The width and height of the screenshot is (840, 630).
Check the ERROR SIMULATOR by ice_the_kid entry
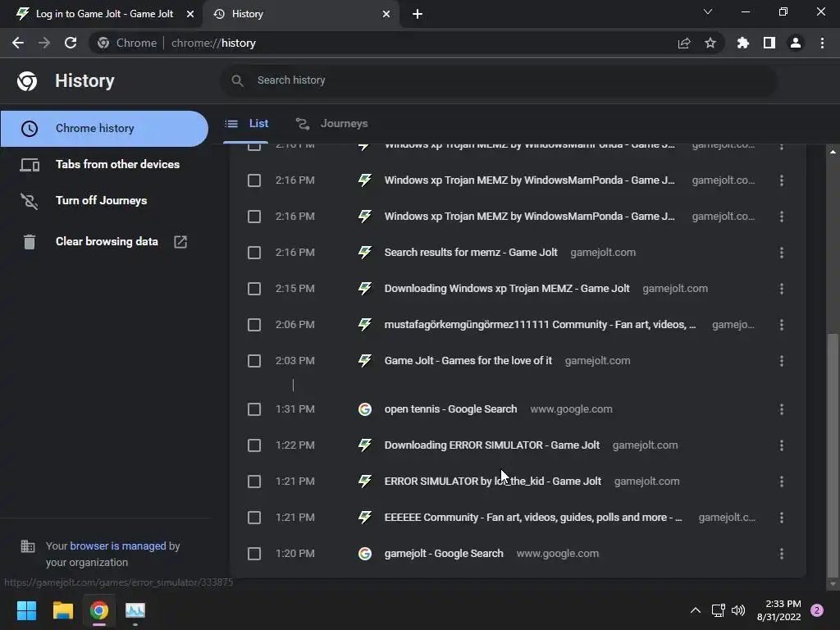pyautogui.click(x=254, y=481)
